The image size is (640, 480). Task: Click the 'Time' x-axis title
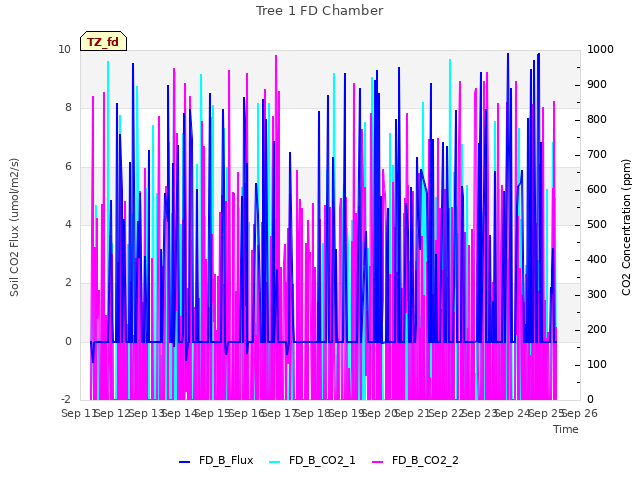point(566,429)
